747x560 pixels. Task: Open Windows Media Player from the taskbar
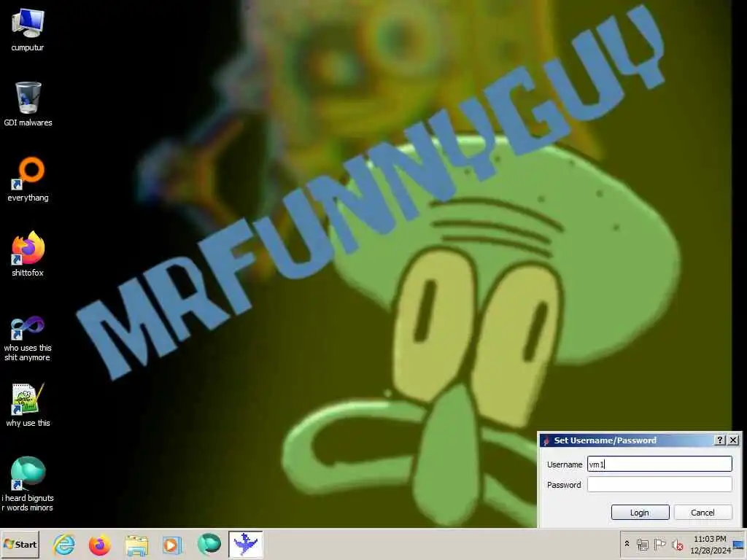(x=172, y=544)
